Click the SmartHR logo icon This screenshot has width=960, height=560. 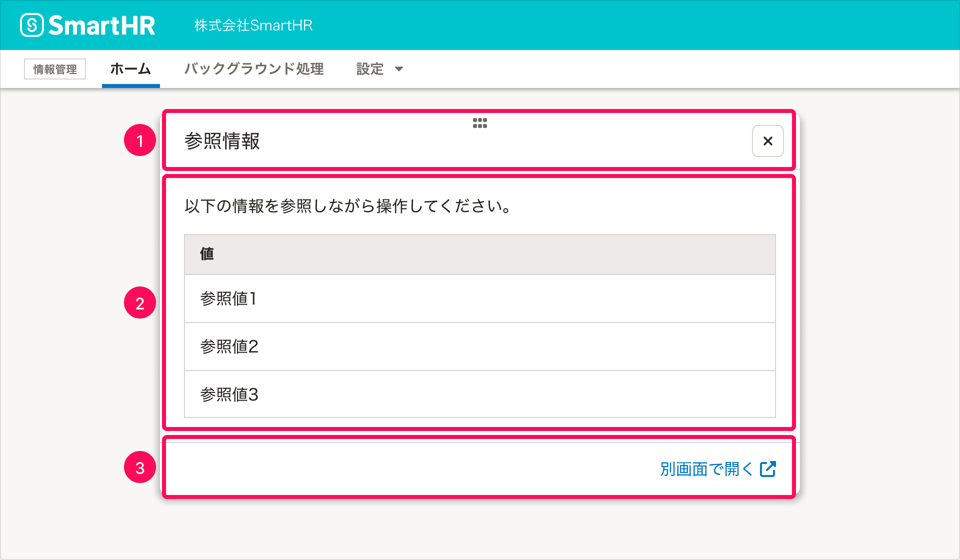pyautogui.click(x=31, y=24)
